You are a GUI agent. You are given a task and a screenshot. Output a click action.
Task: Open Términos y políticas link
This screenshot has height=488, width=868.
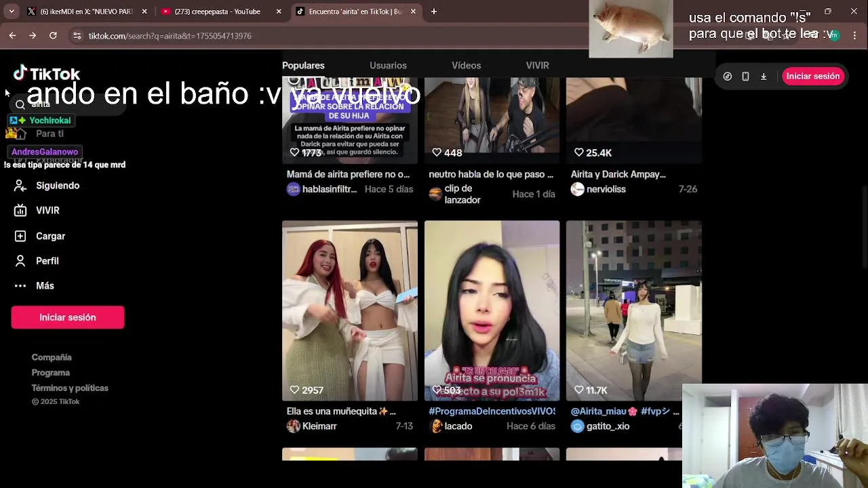click(70, 388)
